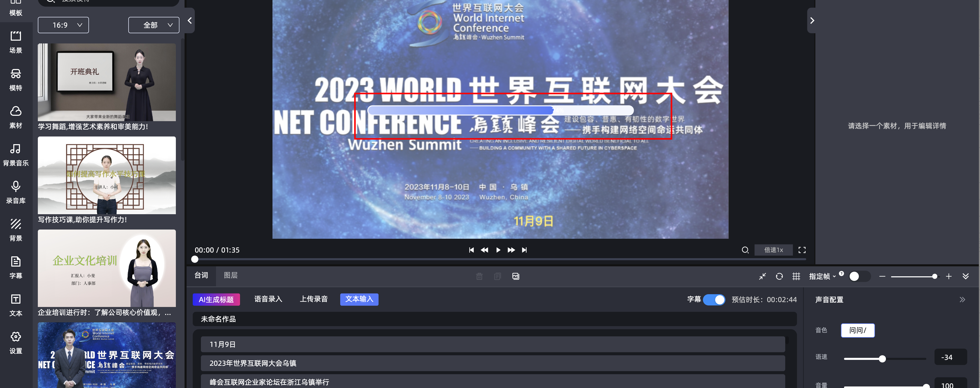The width and height of the screenshot is (980, 388).
Task: Select the World Internet Conference template thumbnail
Action: tap(107, 355)
